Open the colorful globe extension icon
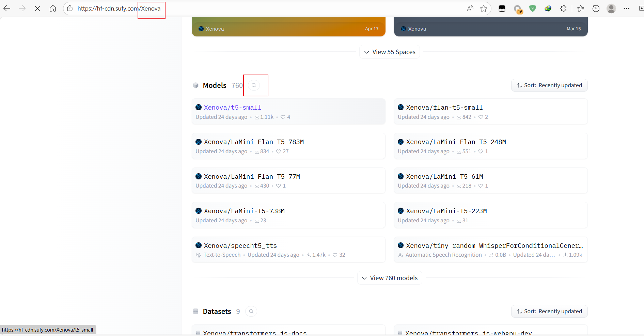 pos(548,9)
